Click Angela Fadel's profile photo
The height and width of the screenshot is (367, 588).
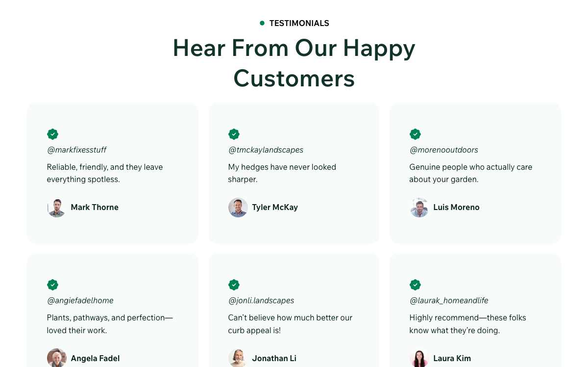coord(57,358)
